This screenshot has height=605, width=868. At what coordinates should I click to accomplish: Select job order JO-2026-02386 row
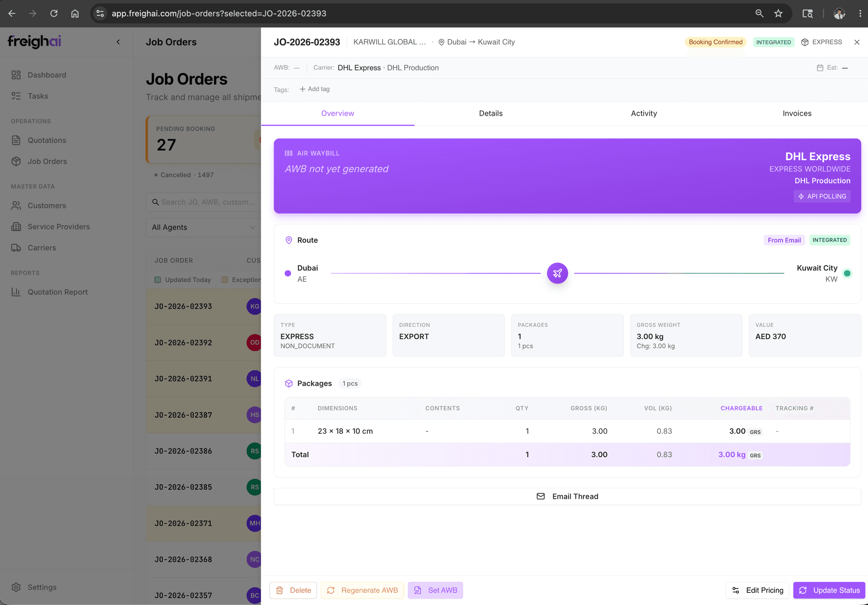tap(203, 451)
